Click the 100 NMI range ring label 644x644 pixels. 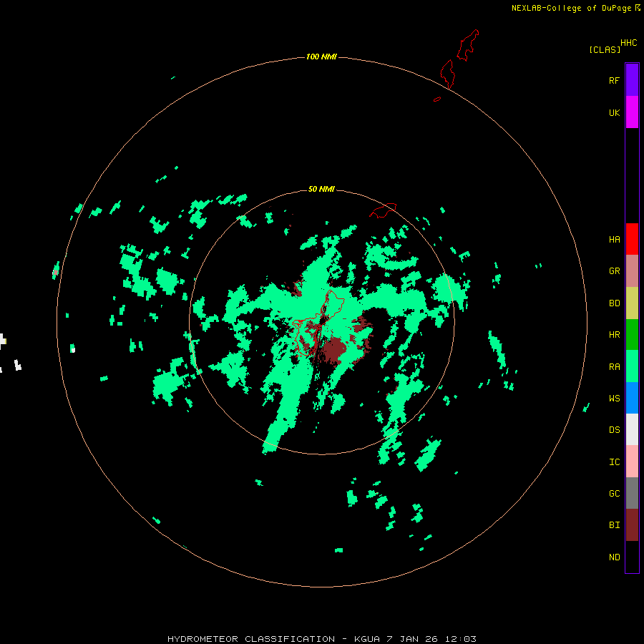321,57
